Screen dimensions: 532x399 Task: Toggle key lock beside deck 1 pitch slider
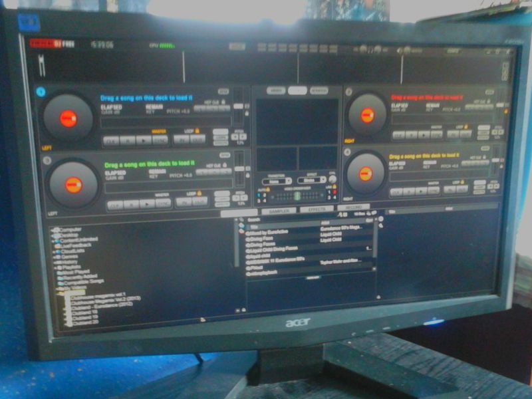point(247,113)
